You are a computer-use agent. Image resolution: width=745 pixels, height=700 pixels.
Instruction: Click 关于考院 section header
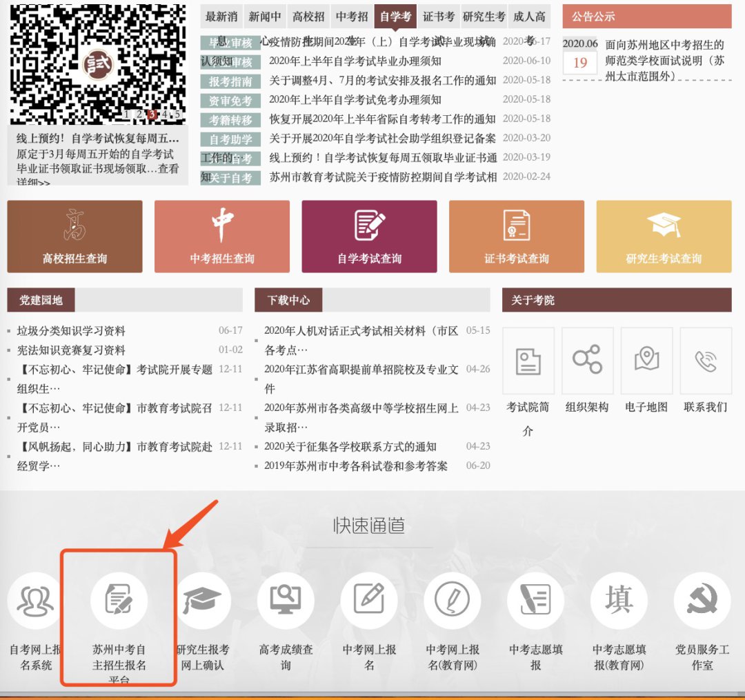[617, 300]
